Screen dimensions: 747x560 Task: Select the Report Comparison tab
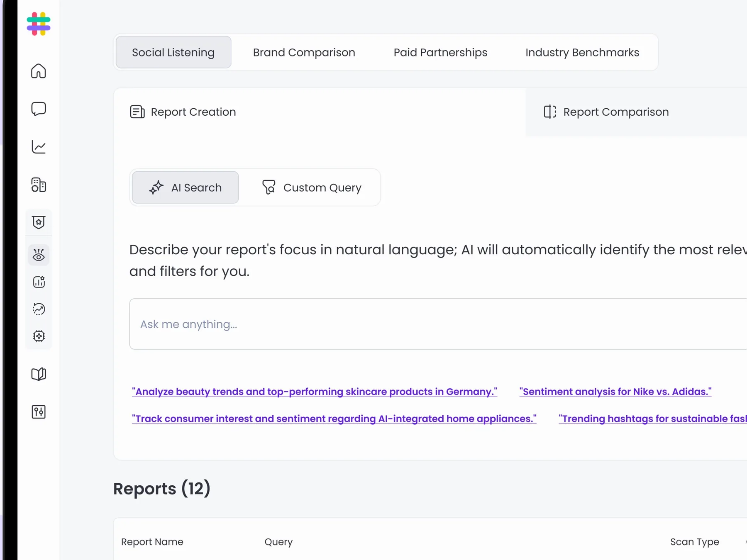click(636, 112)
